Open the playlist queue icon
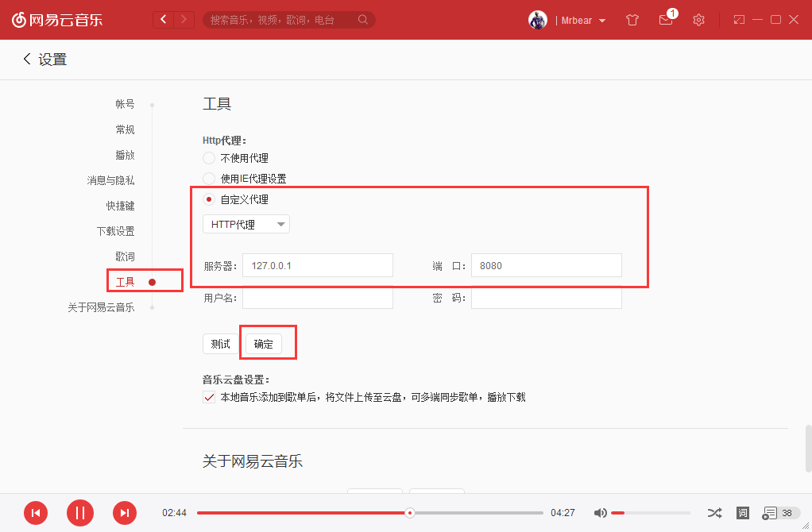 (771, 513)
